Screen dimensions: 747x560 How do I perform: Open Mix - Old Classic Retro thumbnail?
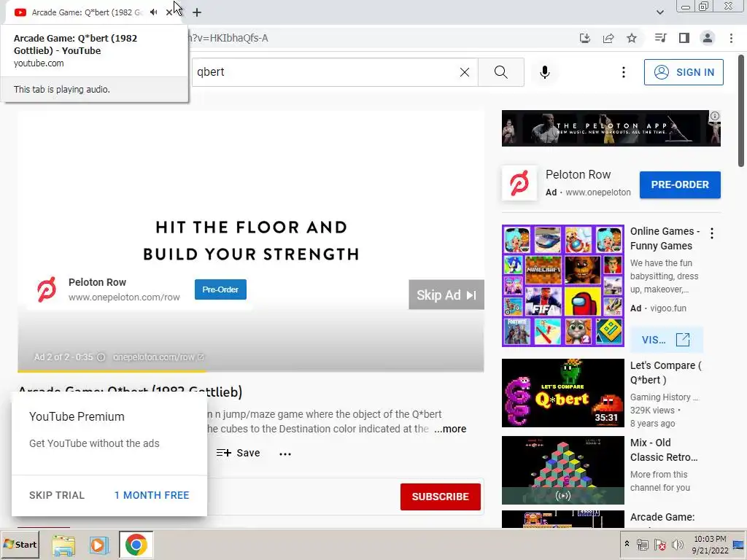(x=562, y=470)
